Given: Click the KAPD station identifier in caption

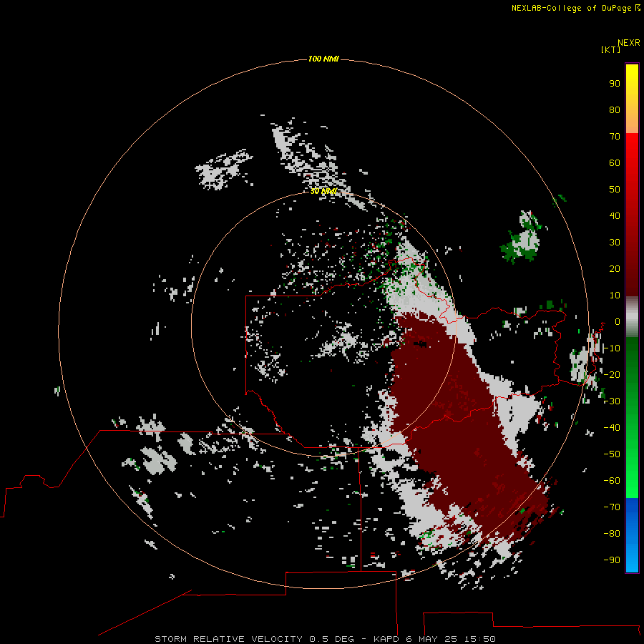Looking at the screenshot, I should pos(386,639).
